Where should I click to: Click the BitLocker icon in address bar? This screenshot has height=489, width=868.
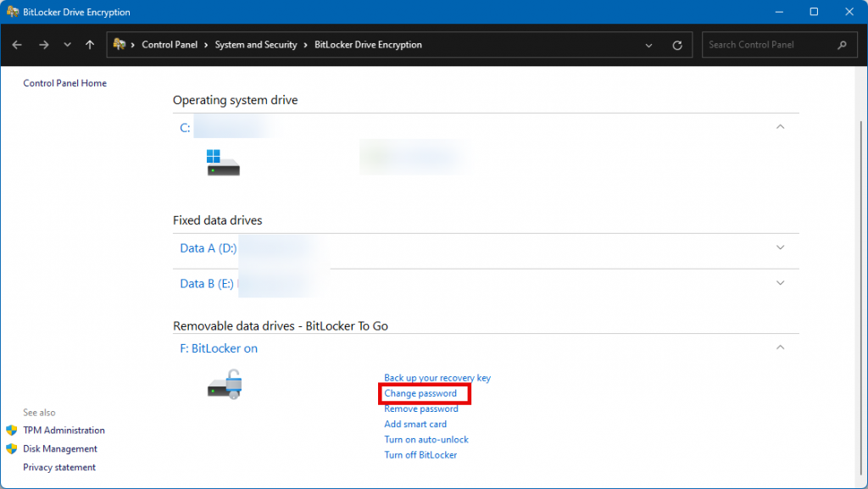coord(120,45)
